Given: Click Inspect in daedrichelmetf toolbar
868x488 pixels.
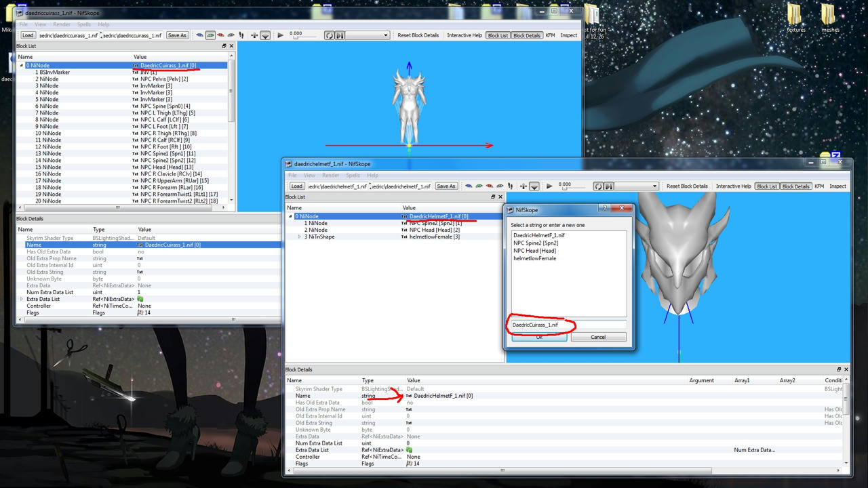Looking at the screenshot, I should pyautogui.click(x=837, y=186).
